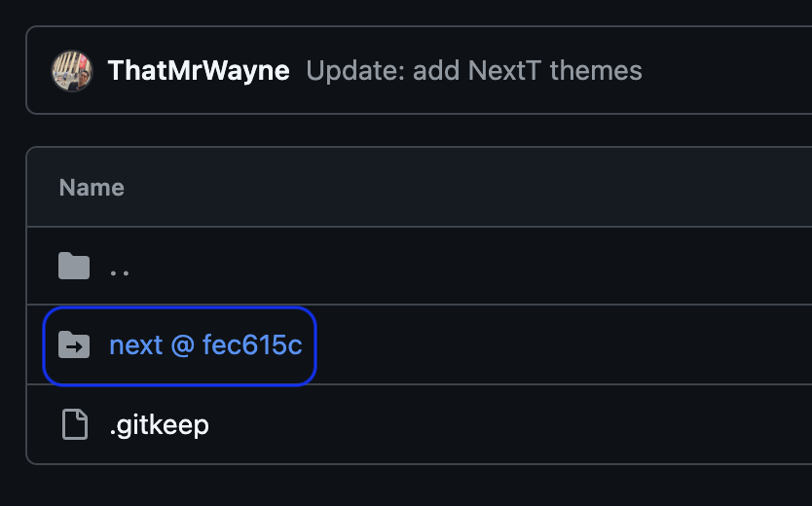Viewport: 812px width, 506px height.
Task: Open the ThatMrWayne username link
Action: 199,70
